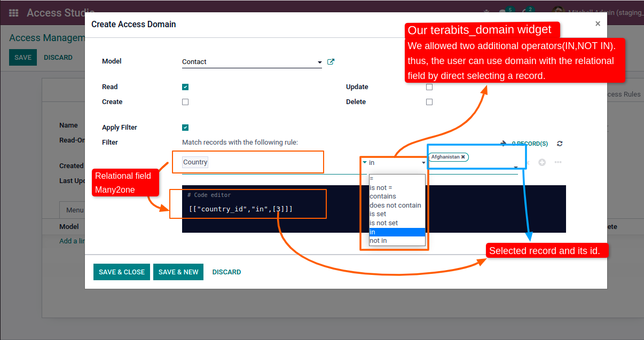Expand the Model Contact dropdown
This screenshot has height=340, width=644.
(x=319, y=62)
